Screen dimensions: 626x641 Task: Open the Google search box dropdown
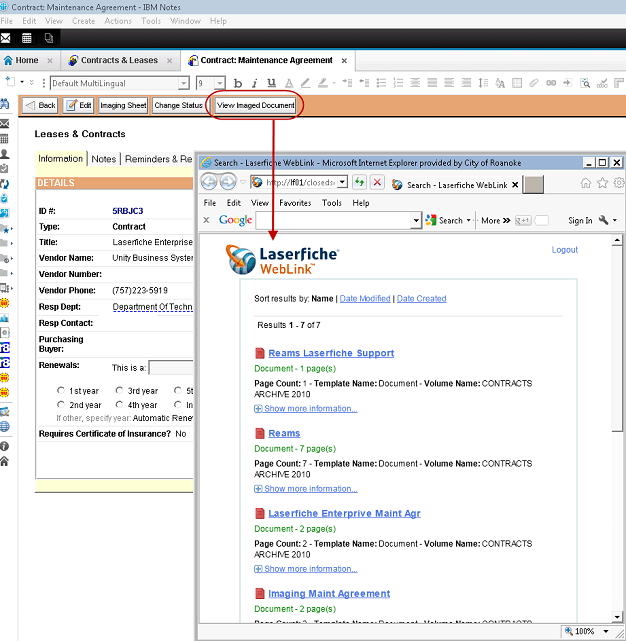click(416, 221)
